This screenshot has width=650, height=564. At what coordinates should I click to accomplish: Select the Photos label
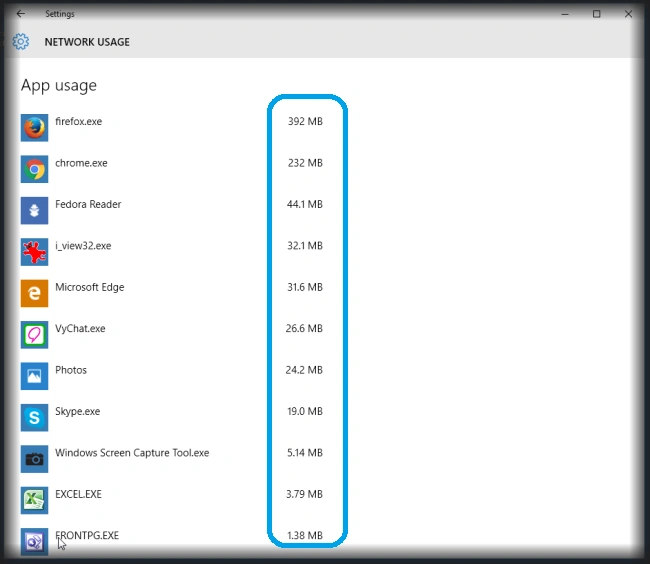coord(71,370)
